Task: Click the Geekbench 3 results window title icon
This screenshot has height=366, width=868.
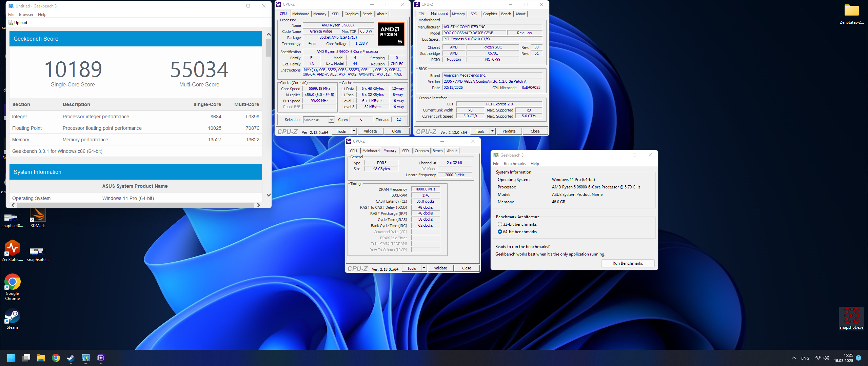Action: 11,6
